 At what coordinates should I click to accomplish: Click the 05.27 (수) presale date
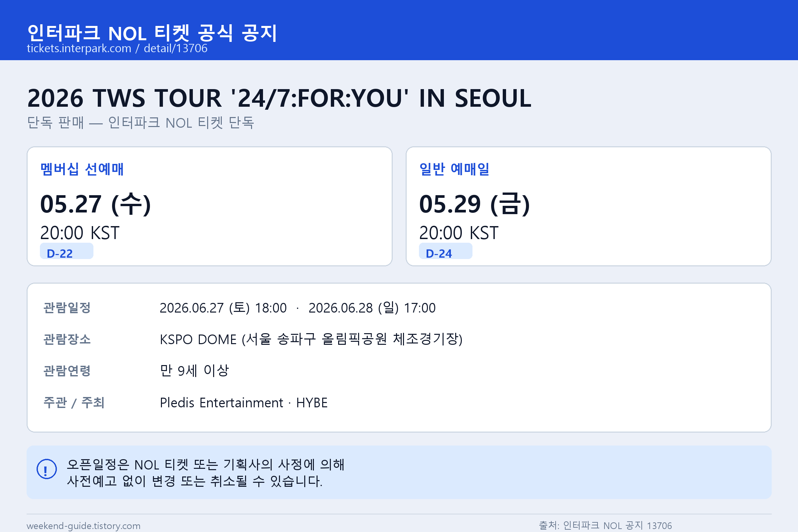(95, 204)
